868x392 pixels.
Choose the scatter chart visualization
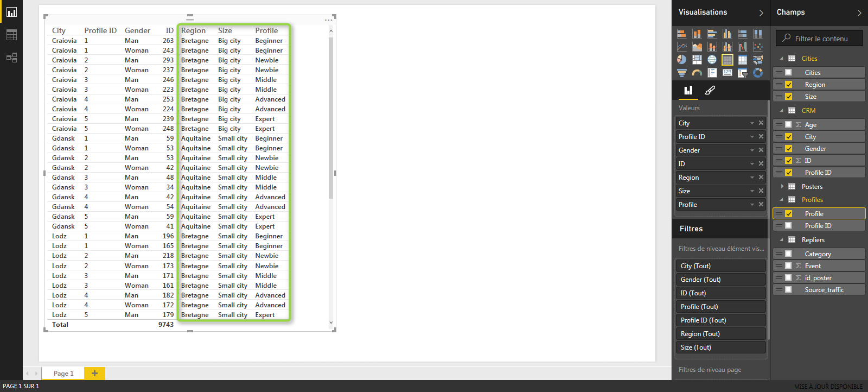758,47
